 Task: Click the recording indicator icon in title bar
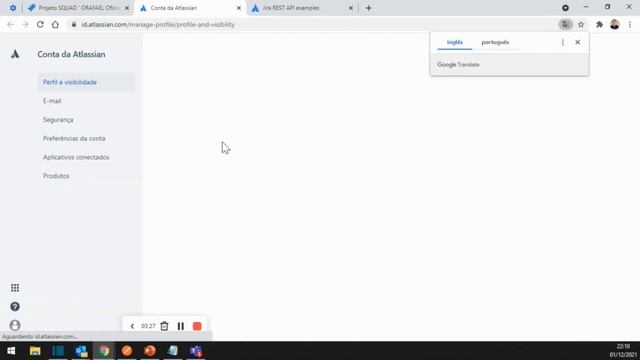tap(565, 8)
